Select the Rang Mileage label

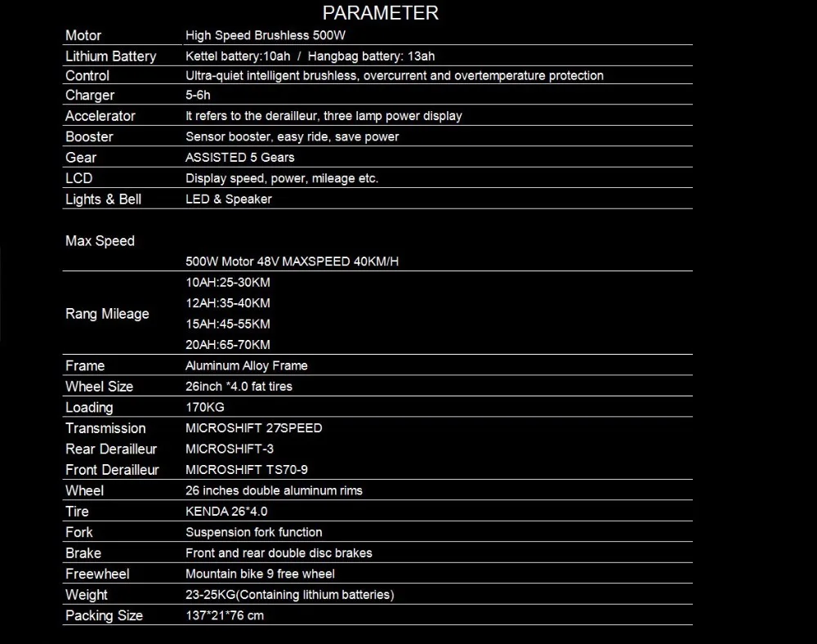pyautogui.click(x=107, y=314)
